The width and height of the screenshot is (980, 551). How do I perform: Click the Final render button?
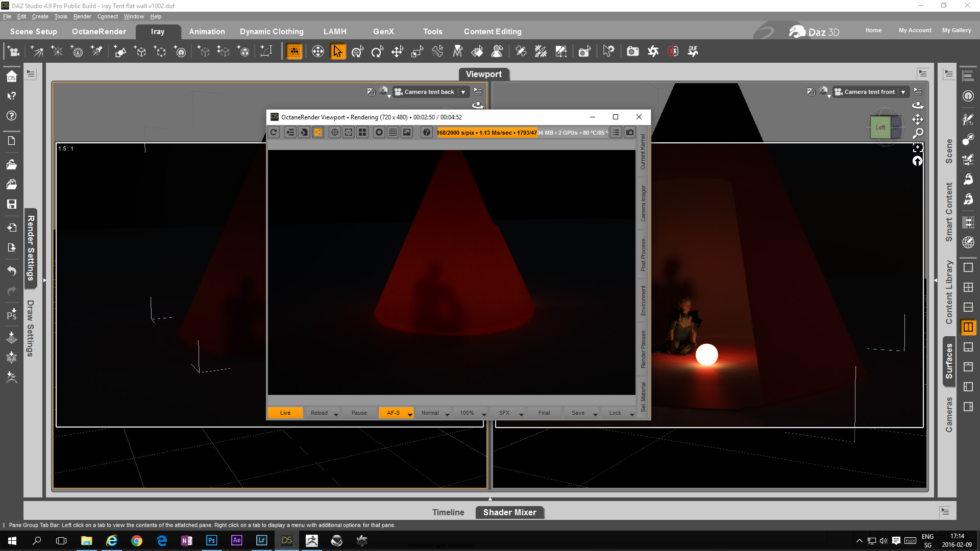pyautogui.click(x=544, y=413)
